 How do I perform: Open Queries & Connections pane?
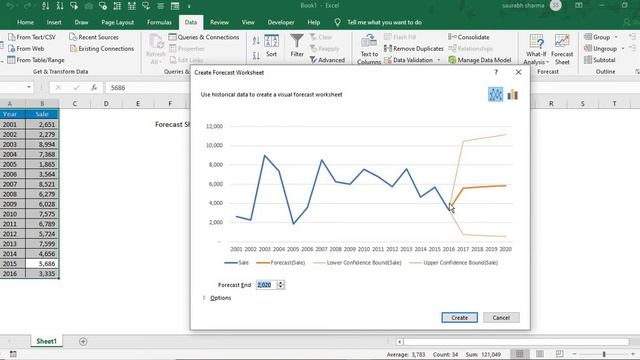pos(204,37)
